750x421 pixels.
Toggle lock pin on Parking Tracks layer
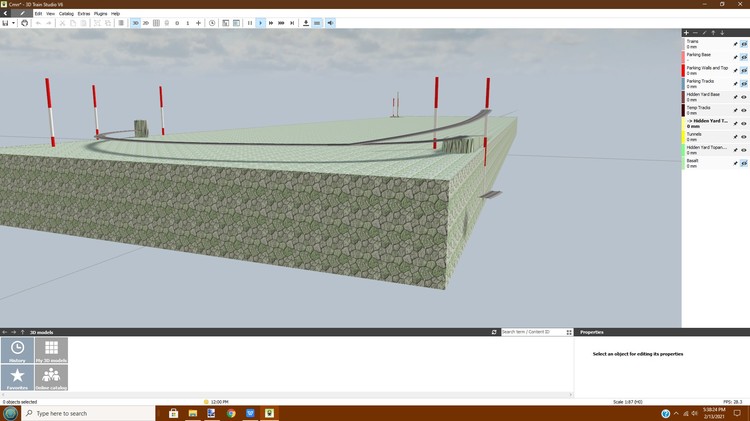735,84
